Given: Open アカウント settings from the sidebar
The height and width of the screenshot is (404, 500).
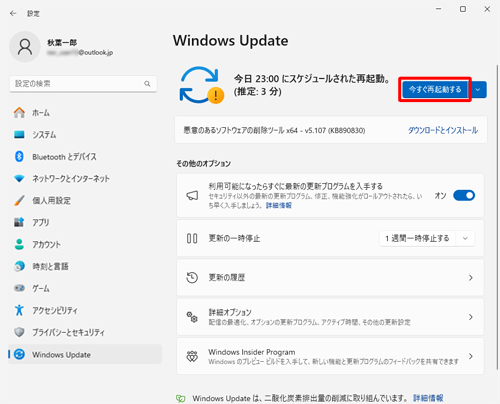Looking at the screenshot, I should point(85,244).
